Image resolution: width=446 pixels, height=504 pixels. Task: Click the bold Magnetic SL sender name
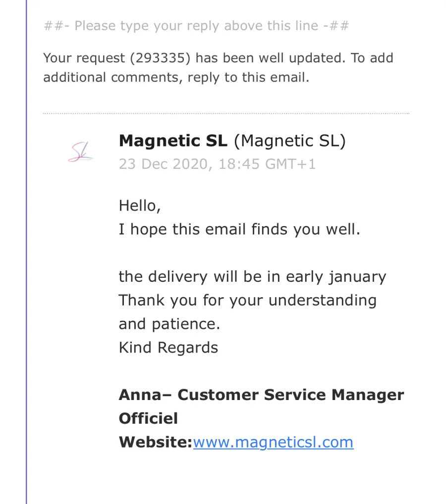(x=173, y=141)
